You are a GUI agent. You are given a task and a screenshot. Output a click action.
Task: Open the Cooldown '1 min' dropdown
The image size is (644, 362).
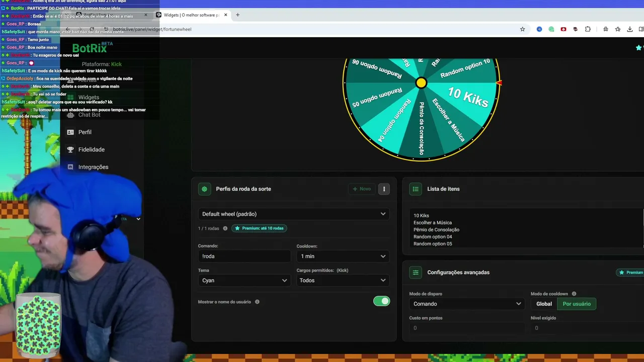tap(343, 256)
